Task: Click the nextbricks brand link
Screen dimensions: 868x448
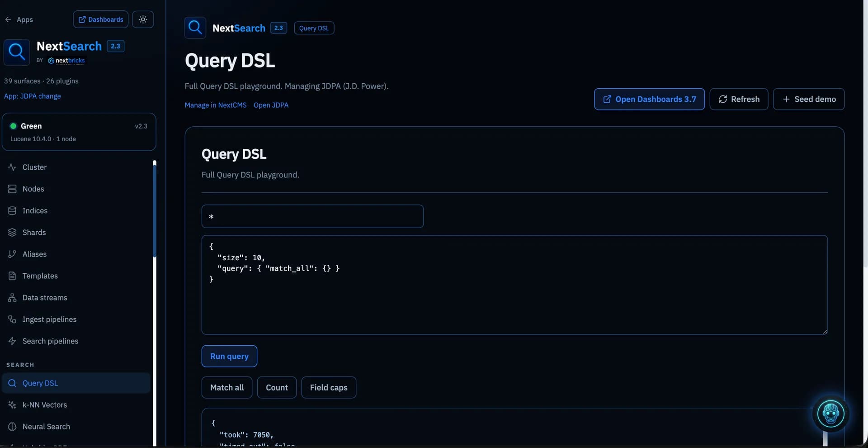Action: click(66, 60)
